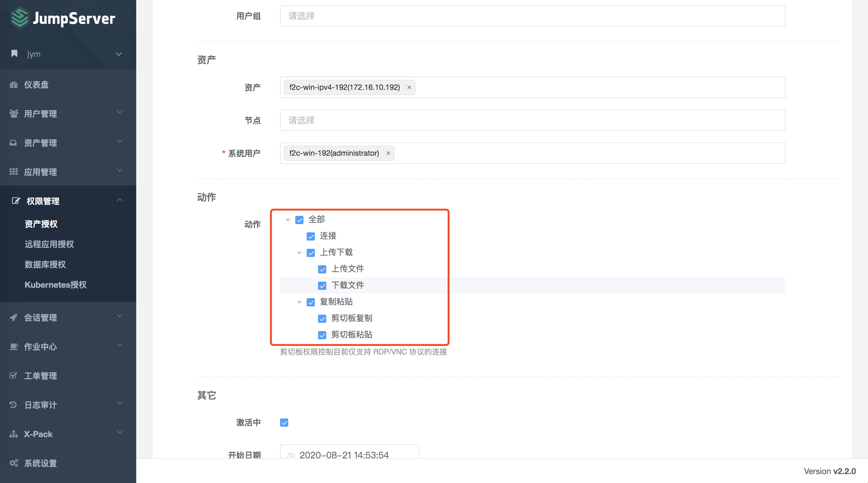868x483 pixels.
Task: Click the edit icon beside 权限管理
Action: point(16,201)
